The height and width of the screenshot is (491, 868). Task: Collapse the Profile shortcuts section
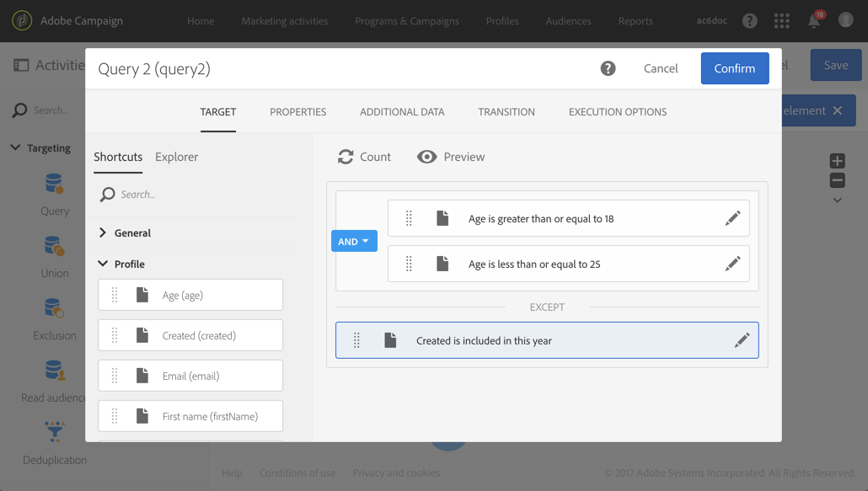[x=103, y=264]
